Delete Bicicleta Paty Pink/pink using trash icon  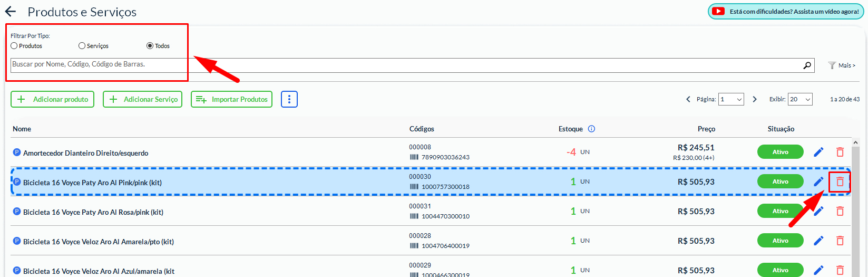coord(840,182)
